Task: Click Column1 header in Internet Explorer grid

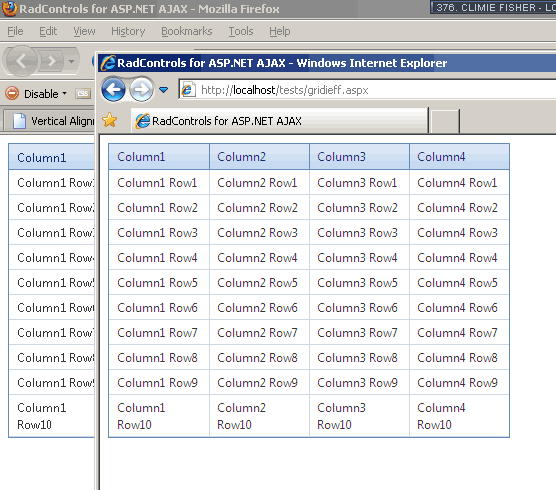Action: (159, 157)
